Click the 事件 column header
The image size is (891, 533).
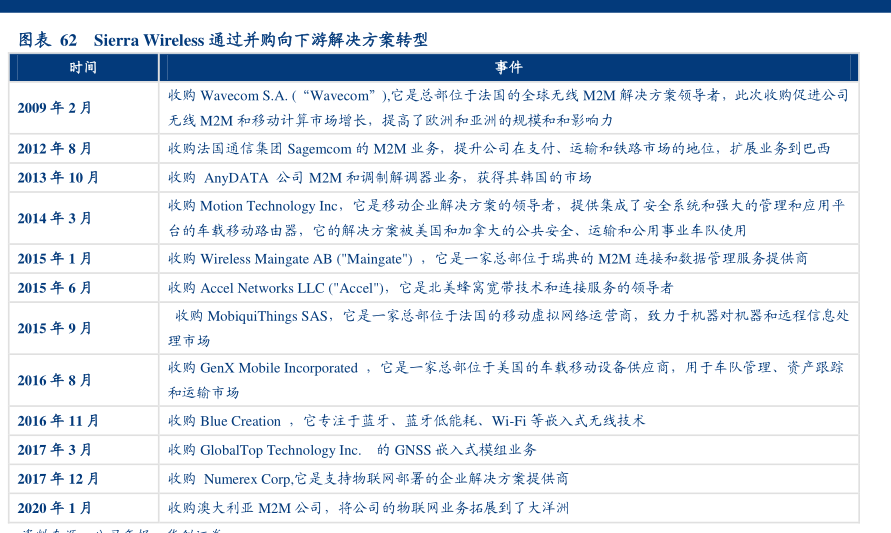[x=508, y=67]
